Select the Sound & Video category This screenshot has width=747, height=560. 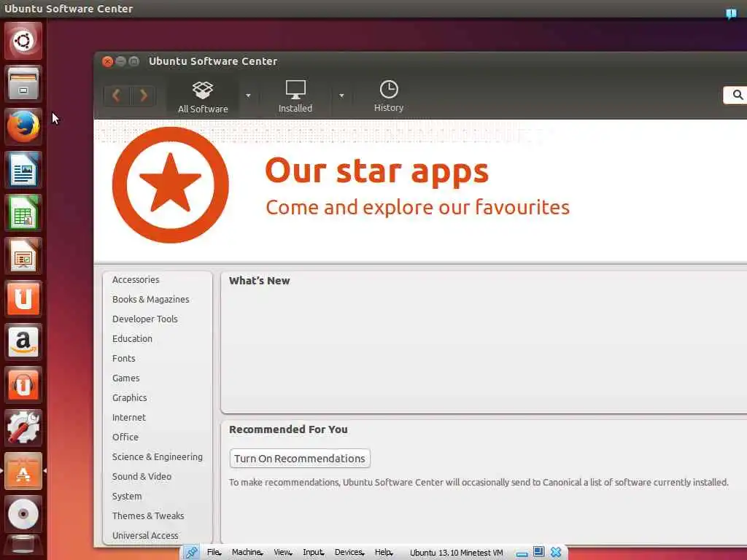point(142,476)
